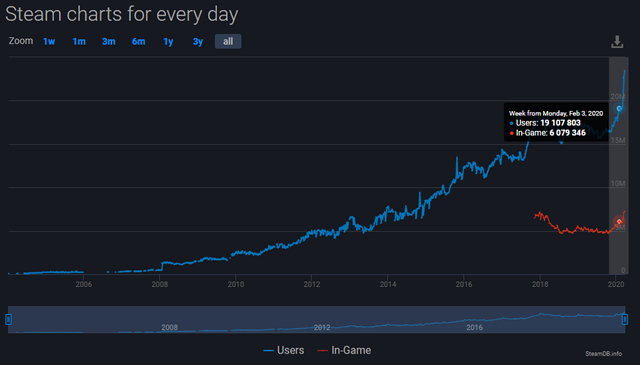Toggle the In-Game series in legend
Screen dimensions: 640x365
point(344,350)
